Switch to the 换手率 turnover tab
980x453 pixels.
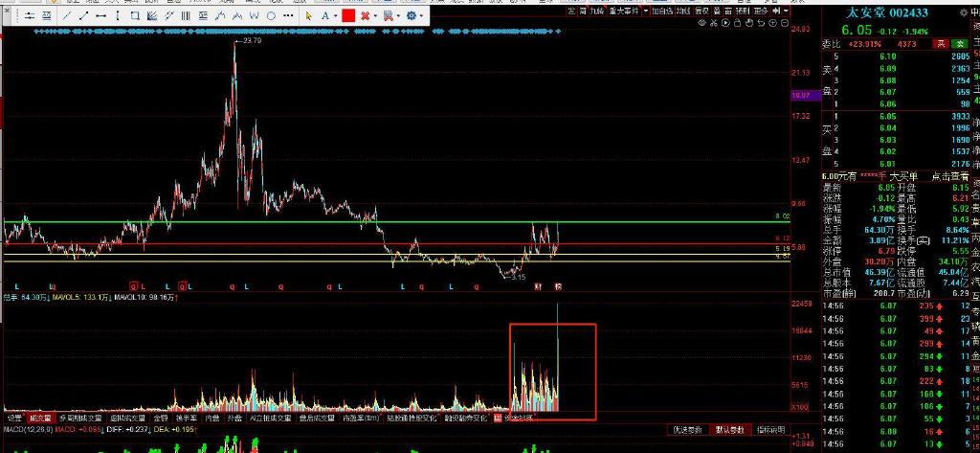coord(187,418)
